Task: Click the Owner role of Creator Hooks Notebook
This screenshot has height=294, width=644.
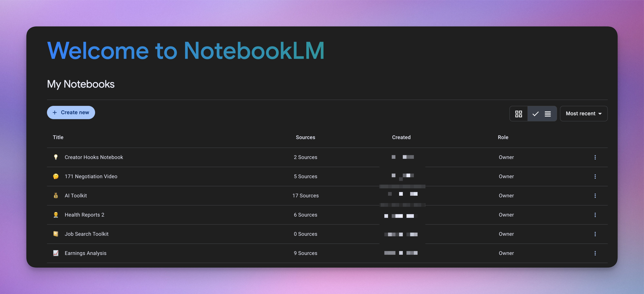Action: tap(506, 157)
